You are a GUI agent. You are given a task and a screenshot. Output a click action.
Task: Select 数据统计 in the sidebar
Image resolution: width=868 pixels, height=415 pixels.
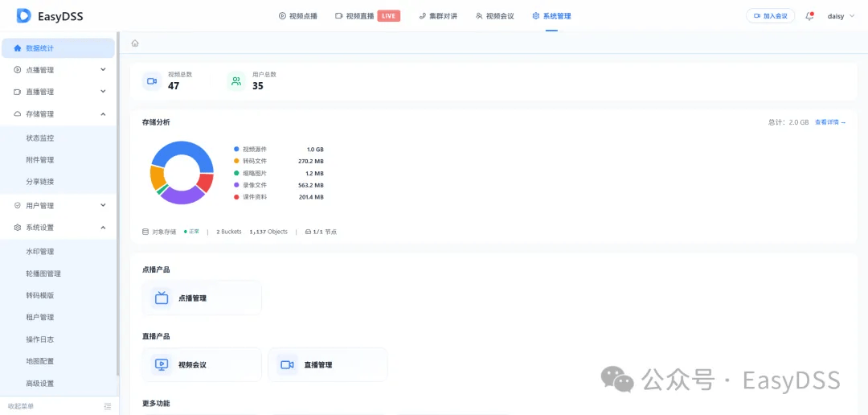tap(58, 48)
